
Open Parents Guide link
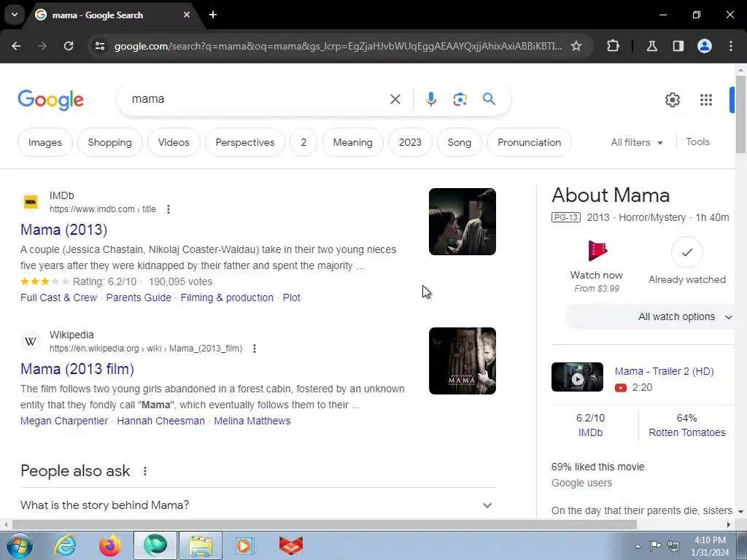(139, 297)
